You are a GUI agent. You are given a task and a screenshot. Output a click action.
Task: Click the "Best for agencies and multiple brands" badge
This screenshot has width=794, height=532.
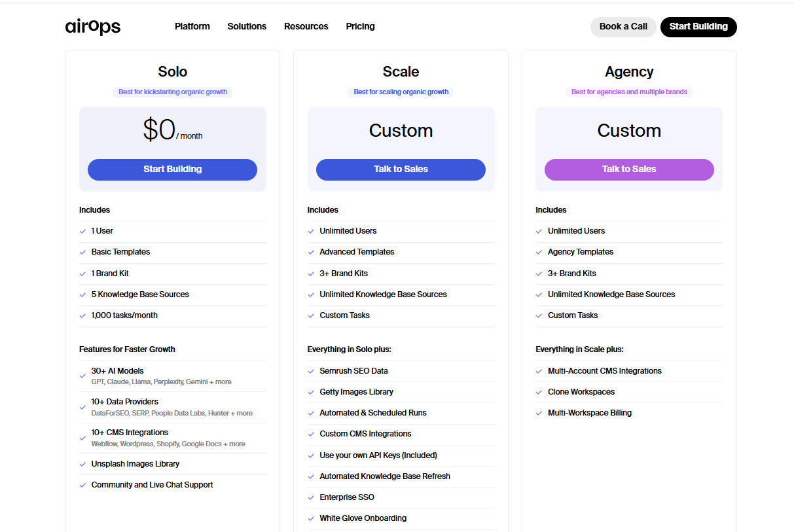(629, 92)
